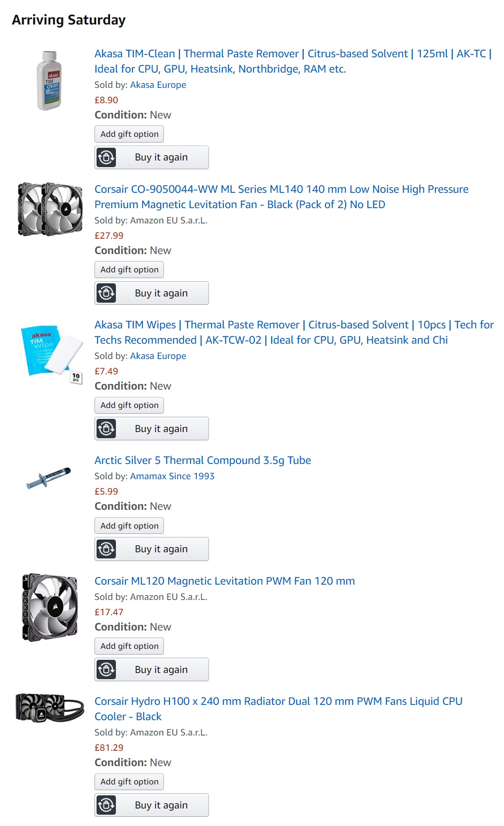504x826 pixels.
Task: Open the Corsair ML140 twin fan image
Action: click(x=50, y=209)
